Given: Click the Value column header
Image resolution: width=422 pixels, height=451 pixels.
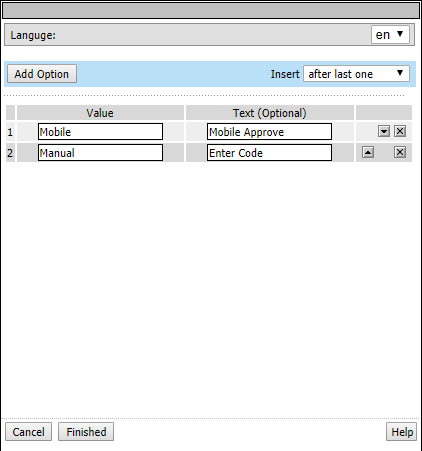Looking at the screenshot, I should pyautogui.click(x=100, y=113).
